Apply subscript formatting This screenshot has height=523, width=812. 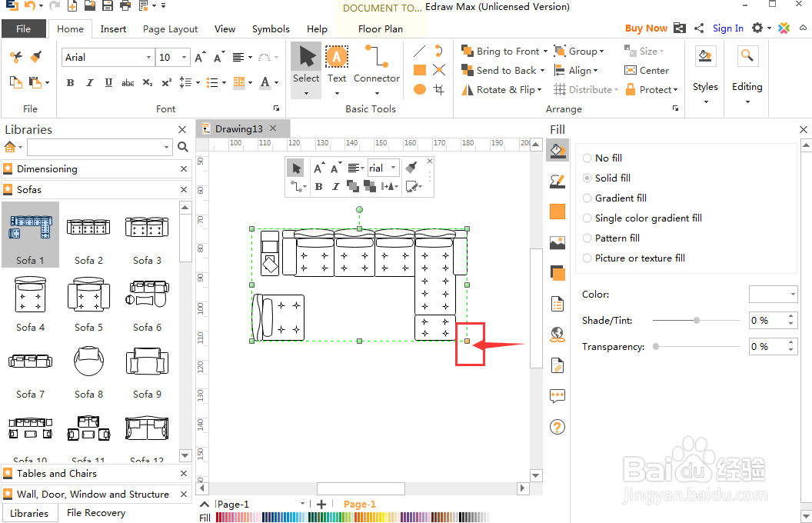(147, 82)
